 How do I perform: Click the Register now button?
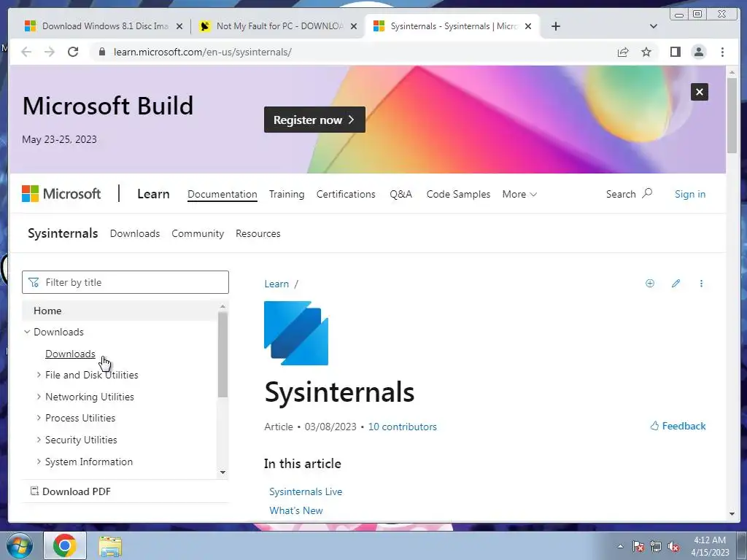point(314,120)
